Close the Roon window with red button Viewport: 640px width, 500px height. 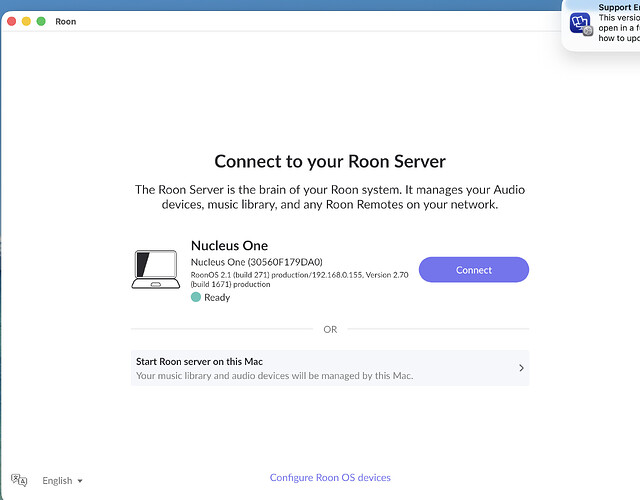(11, 21)
